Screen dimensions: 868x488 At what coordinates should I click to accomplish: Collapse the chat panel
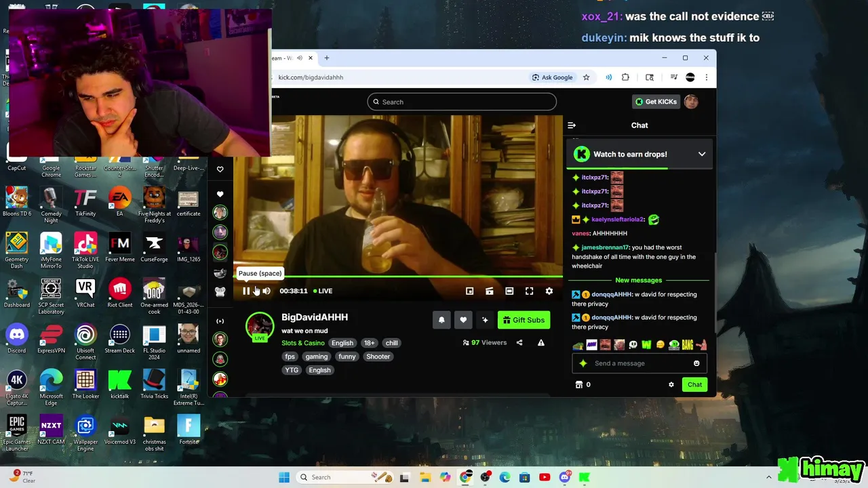coord(572,125)
